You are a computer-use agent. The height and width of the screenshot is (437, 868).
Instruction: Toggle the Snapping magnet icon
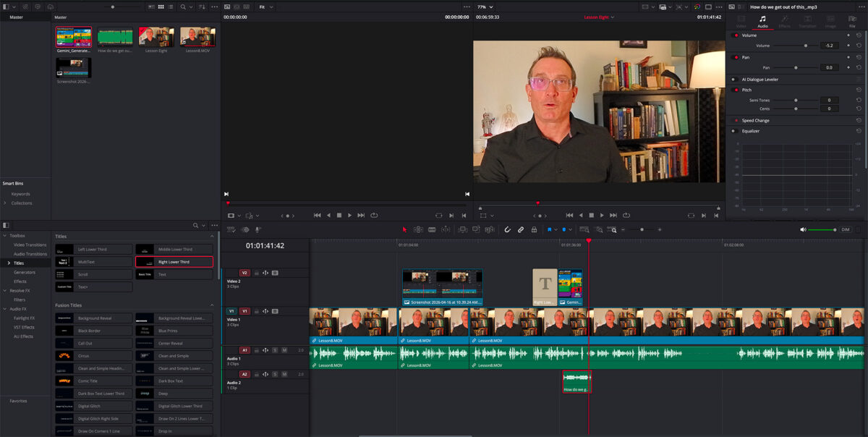[507, 229]
